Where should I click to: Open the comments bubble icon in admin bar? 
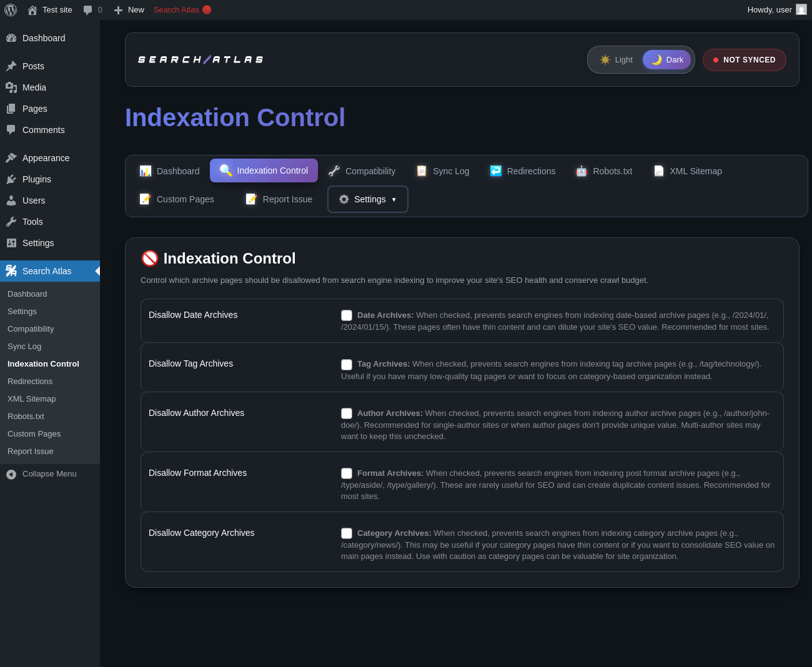(x=87, y=10)
